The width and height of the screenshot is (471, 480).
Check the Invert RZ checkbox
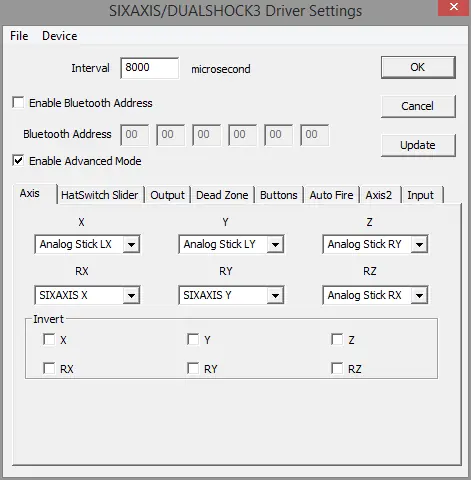(x=337, y=369)
